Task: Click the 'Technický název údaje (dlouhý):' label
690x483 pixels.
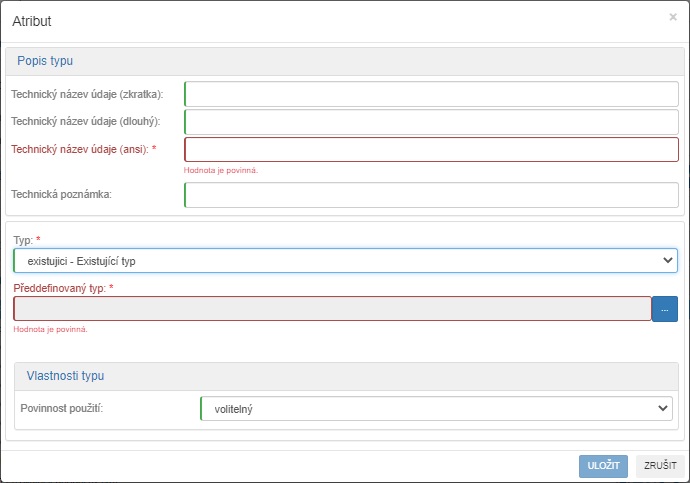Action: [85, 122]
